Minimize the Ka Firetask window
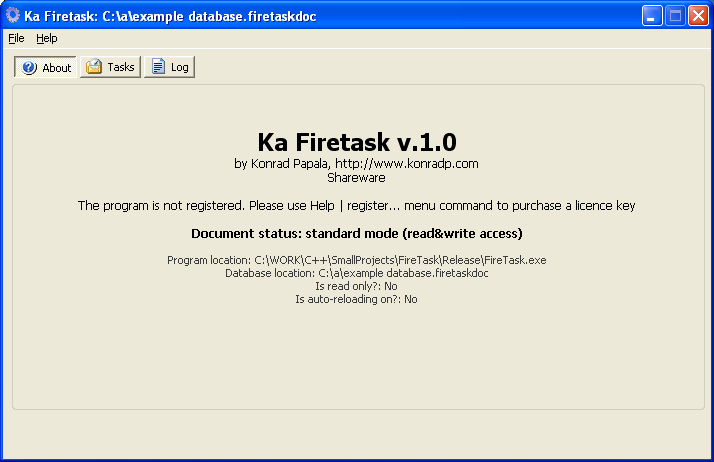 click(652, 16)
